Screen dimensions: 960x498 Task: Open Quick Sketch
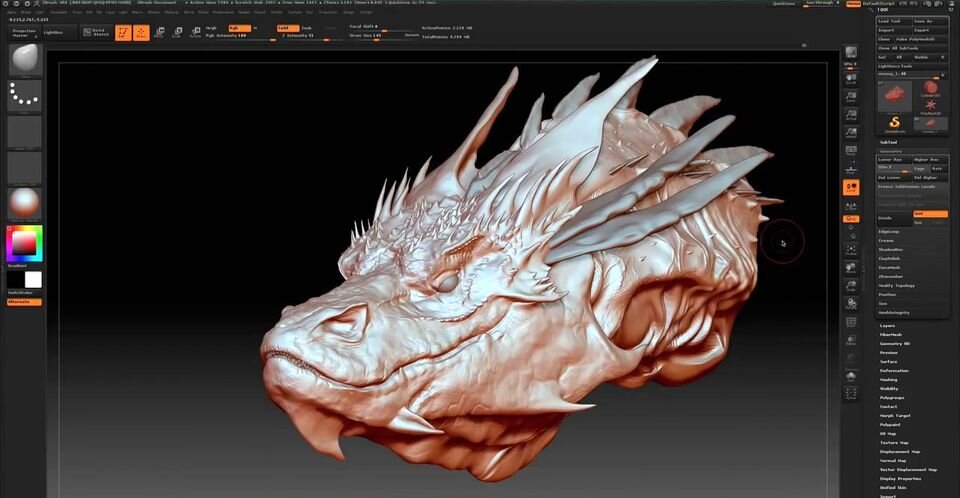[x=97, y=32]
